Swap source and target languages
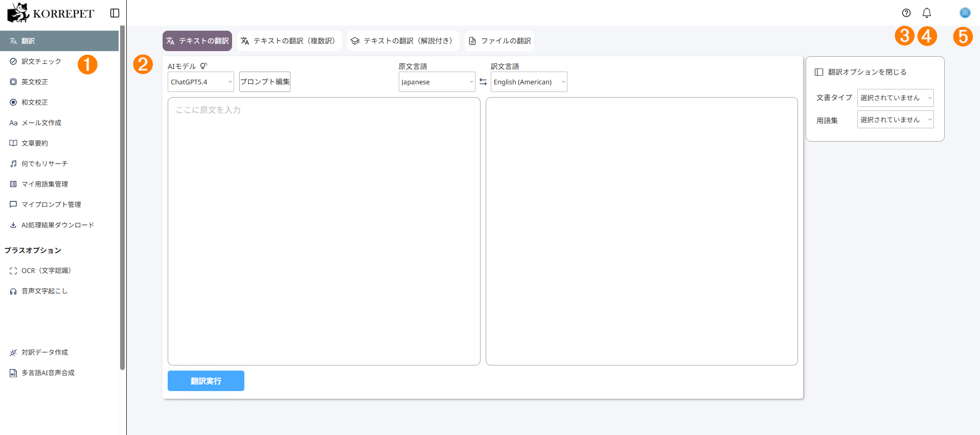Viewport: 980px width, 435px height. click(483, 82)
